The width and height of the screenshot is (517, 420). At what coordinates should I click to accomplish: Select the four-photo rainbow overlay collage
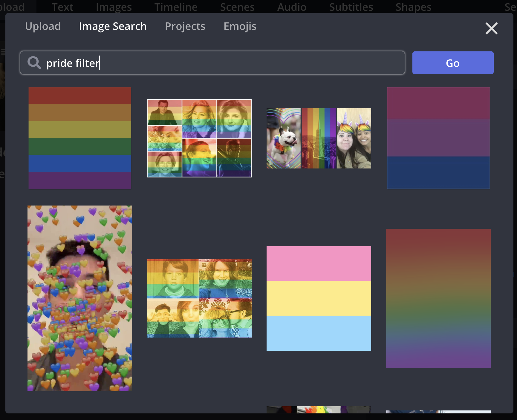(199, 298)
